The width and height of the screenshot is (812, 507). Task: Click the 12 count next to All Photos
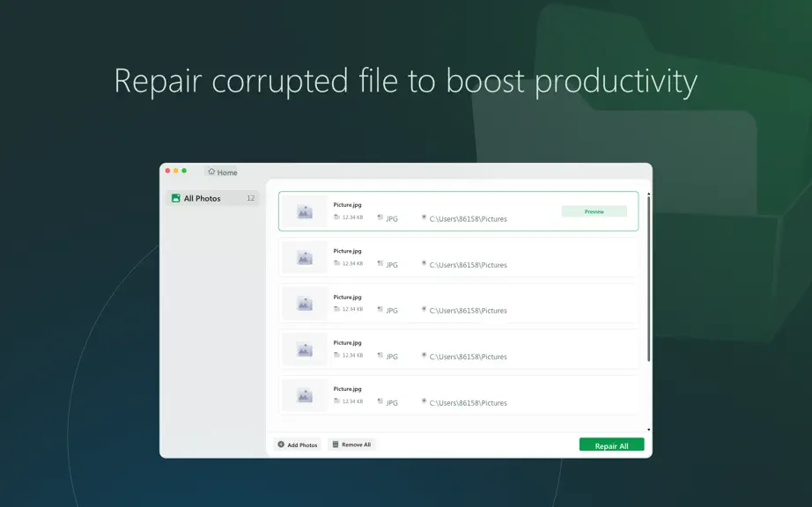[251, 198]
